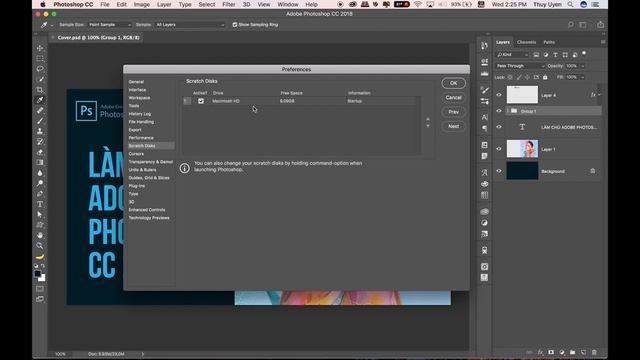Click the background color swatch
Image resolution: width=640 pixels, height=360 pixels.
[x=43, y=279]
